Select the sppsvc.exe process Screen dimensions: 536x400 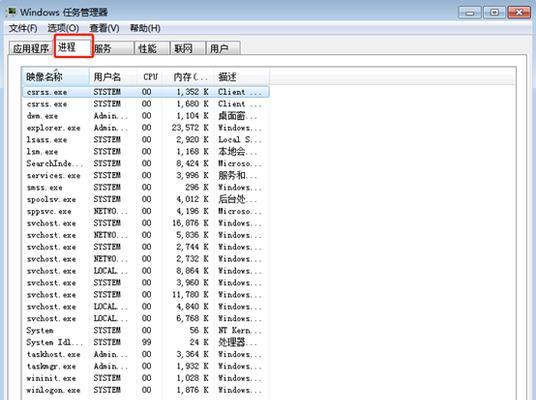(146, 211)
